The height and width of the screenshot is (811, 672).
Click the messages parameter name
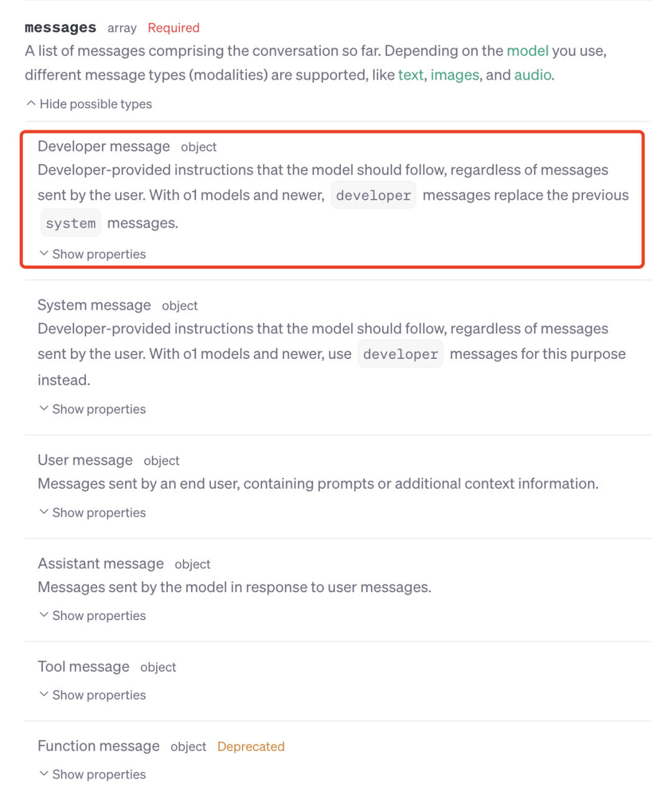click(x=60, y=28)
